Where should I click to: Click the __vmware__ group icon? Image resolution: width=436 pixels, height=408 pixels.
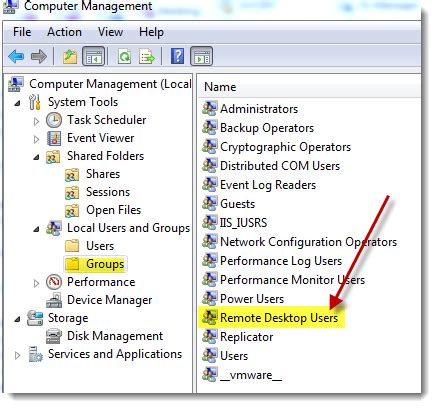click(209, 374)
